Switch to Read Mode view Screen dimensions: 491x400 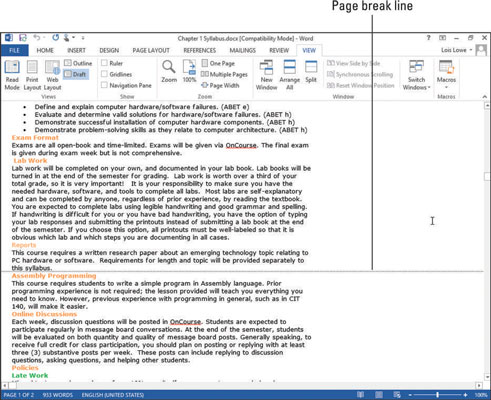click(x=12, y=75)
